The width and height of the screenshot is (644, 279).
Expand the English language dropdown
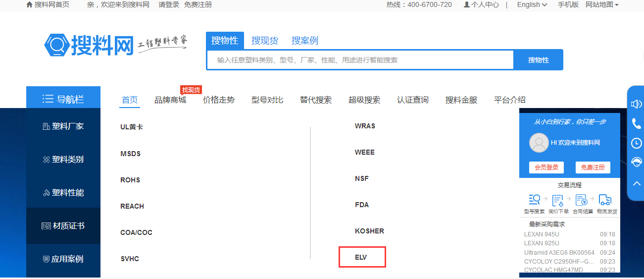(x=532, y=5)
